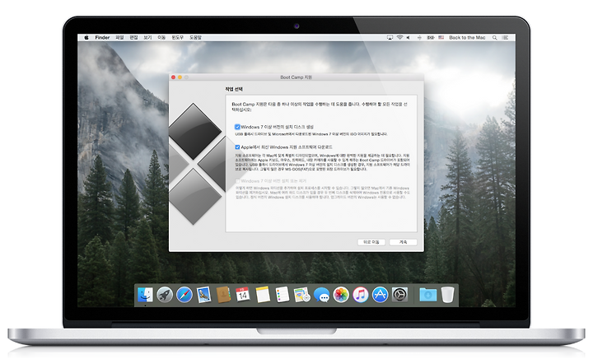Open Photos colorful flower icon
The image size is (593, 364).
click(x=341, y=295)
